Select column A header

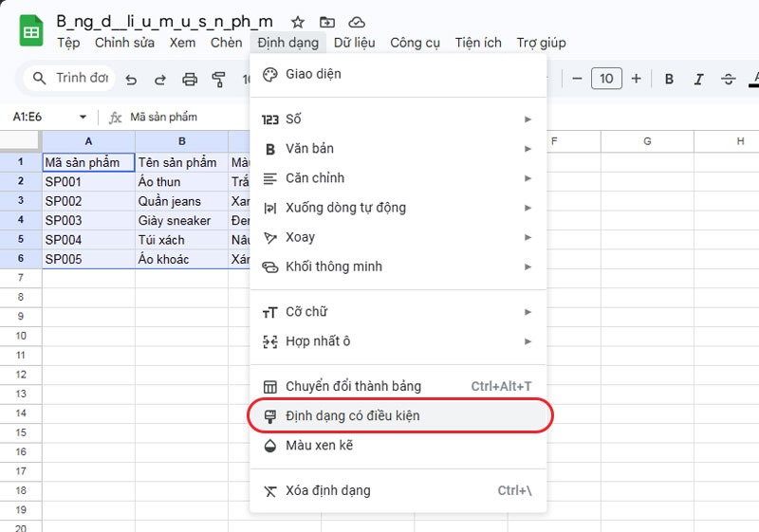88,141
